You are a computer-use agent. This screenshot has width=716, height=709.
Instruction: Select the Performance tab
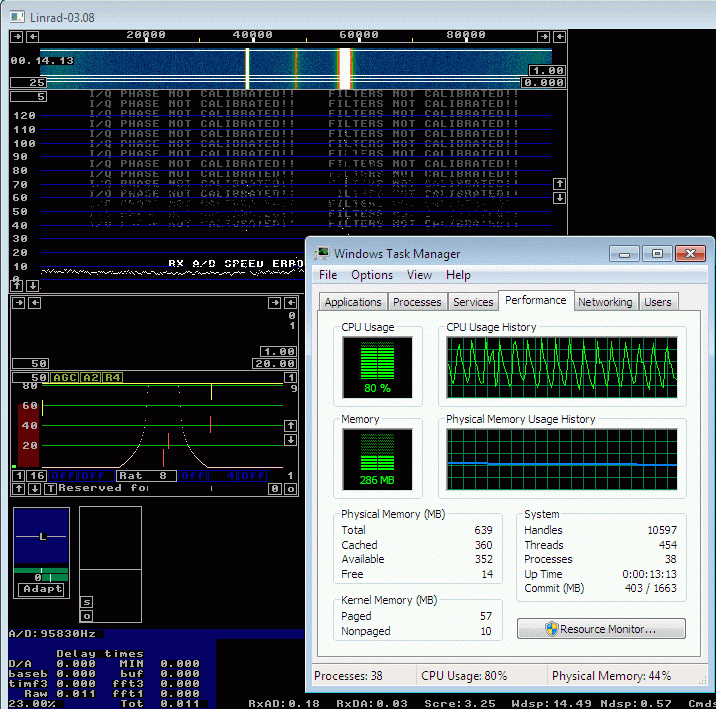pos(536,300)
